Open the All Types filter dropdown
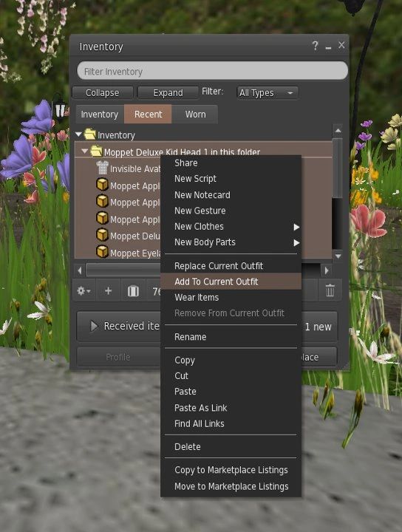Image resolution: width=402 pixels, height=532 pixels. [268, 92]
